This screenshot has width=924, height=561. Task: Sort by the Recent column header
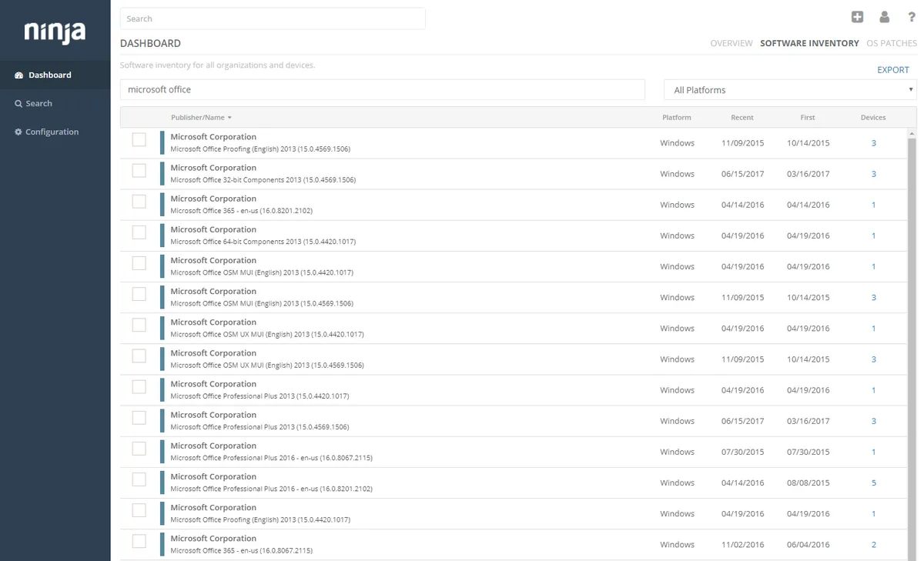742,118
